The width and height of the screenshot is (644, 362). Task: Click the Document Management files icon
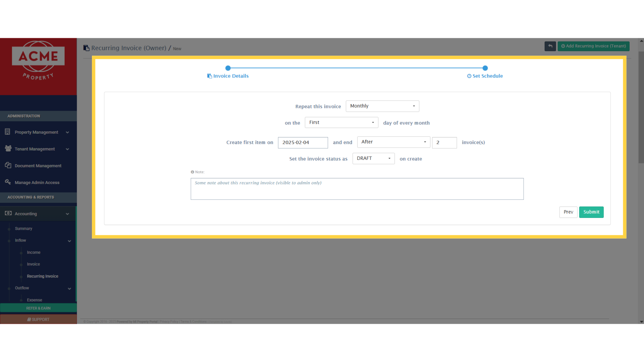click(x=8, y=165)
